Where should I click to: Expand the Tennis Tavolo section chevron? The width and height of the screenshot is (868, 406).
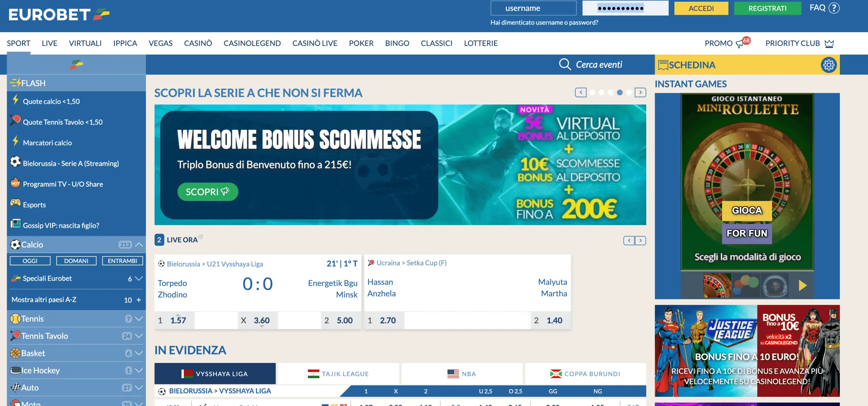coord(139,336)
